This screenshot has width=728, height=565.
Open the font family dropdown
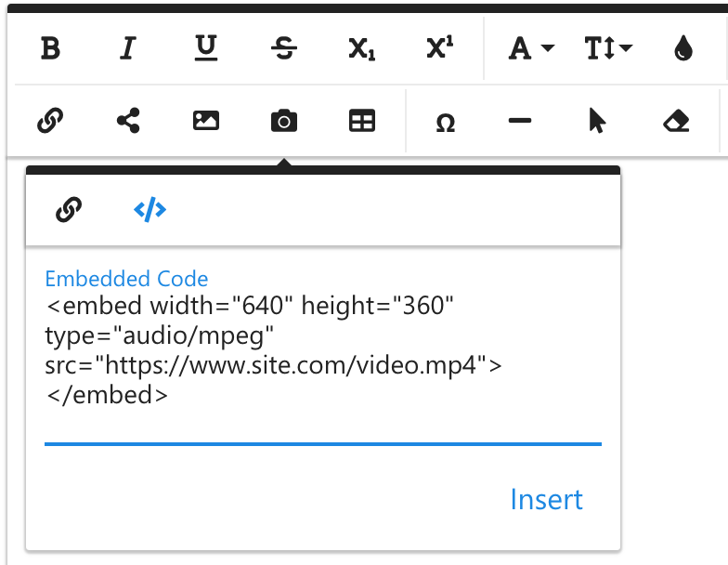tap(531, 48)
